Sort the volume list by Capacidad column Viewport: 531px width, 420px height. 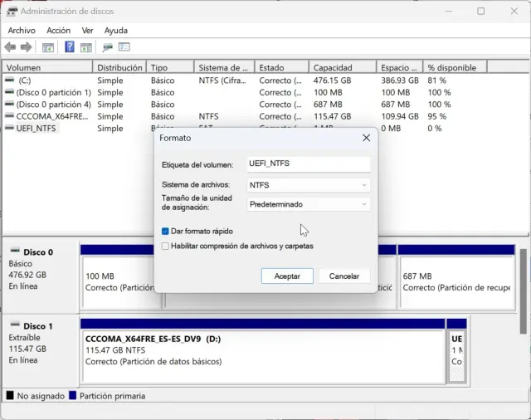pyautogui.click(x=342, y=67)
